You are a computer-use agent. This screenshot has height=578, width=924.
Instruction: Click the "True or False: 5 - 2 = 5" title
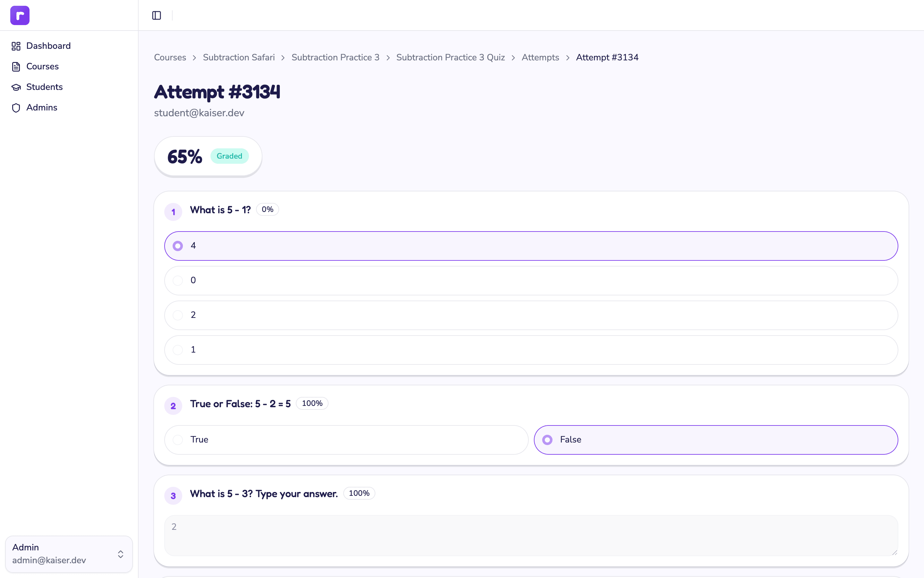click(241, 404)
